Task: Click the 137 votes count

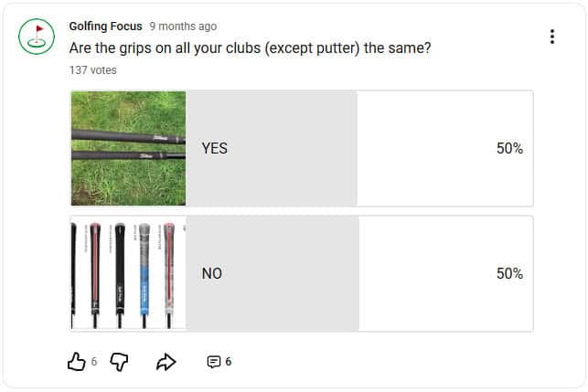Action: tap(92, 69)
